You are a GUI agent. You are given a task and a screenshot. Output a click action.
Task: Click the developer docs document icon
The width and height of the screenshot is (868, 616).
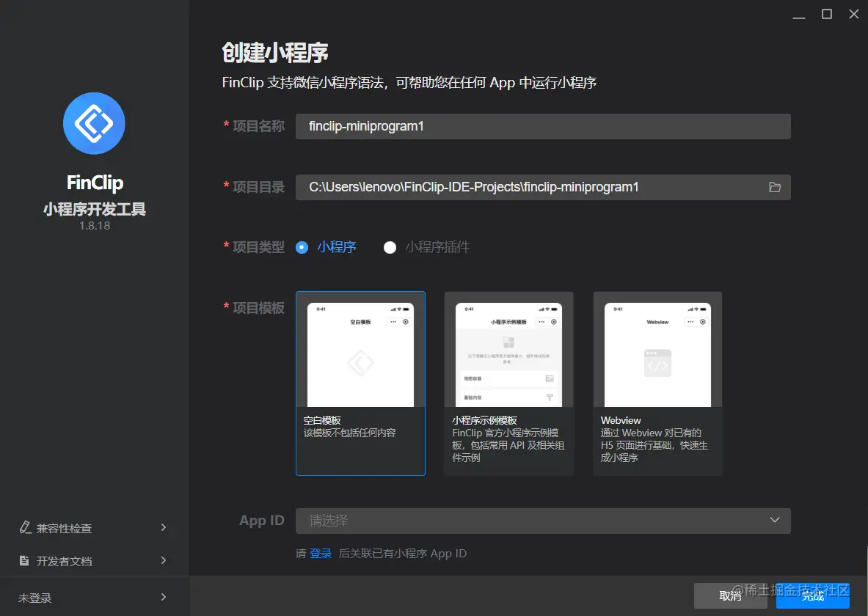click(24, 561)
